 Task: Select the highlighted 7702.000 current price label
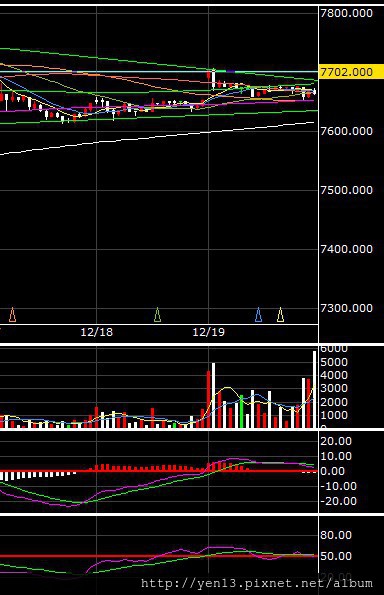(351, 72)
